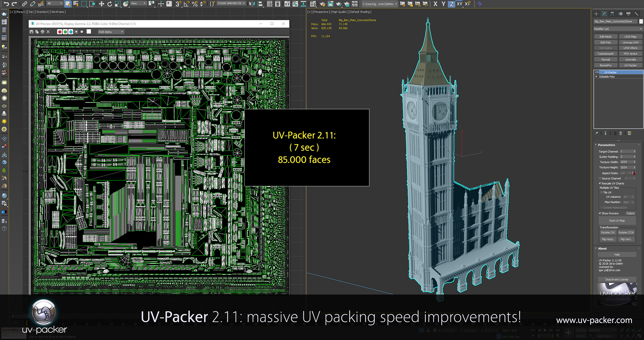Enable the Tile UV checkbox

pos(602,193)
